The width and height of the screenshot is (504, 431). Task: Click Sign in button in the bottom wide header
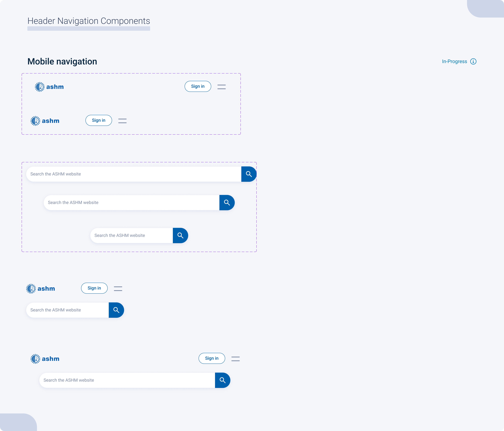[212, 358]
